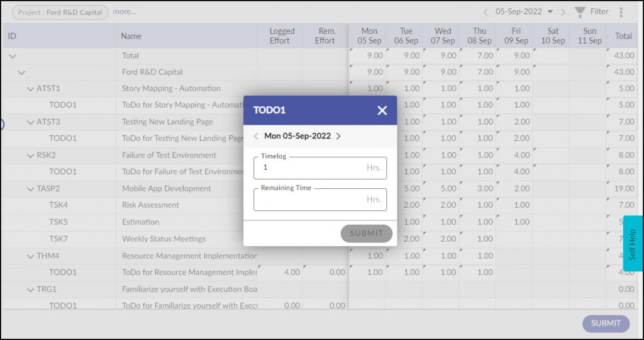The width and height of the screenshot is (644, 340).
Task: Select the Testing New Landing Page row name
Action: point(167,122)
